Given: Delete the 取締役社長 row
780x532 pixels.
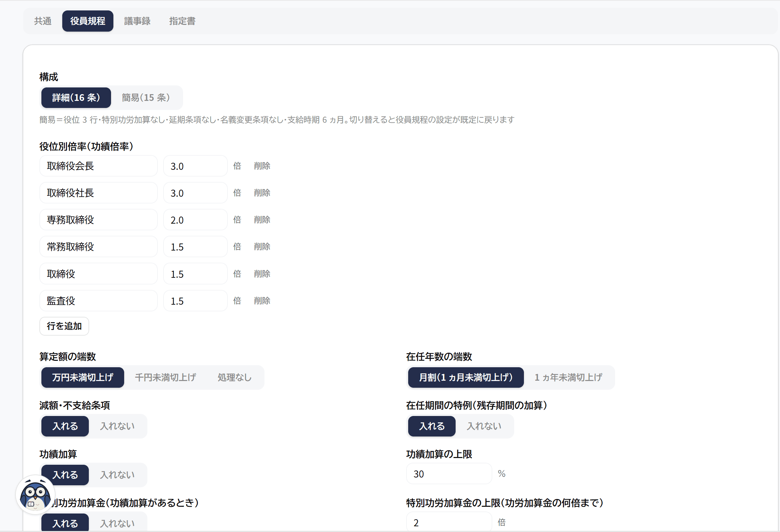Looking at the screenshot, I should (x=262, y=193).
